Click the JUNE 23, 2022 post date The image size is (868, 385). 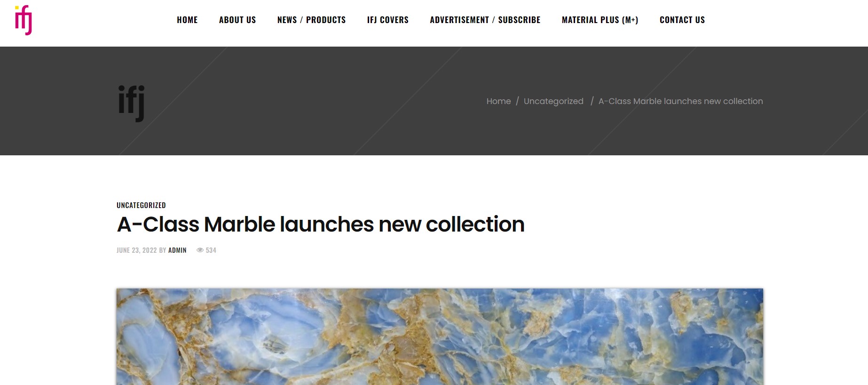137,250
